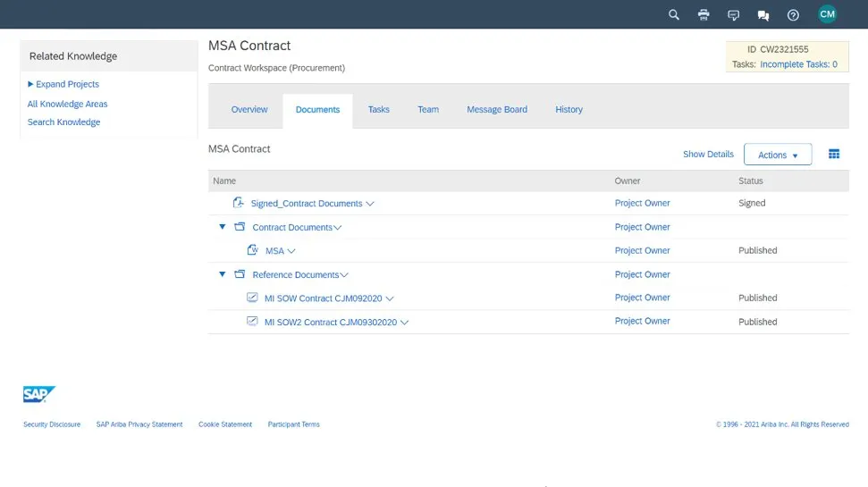Open the CM user profile avatar

pyautogui.click(x=827, y=14)
